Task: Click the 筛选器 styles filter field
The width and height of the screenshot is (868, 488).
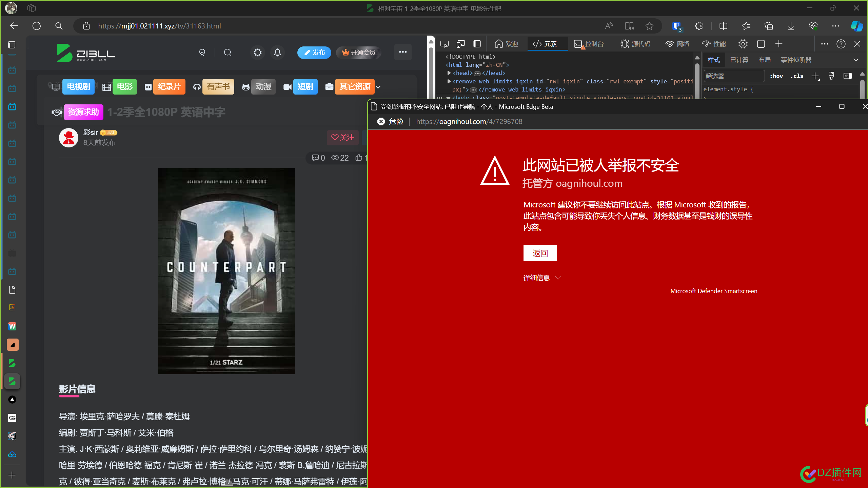Action: click(734, 76)
